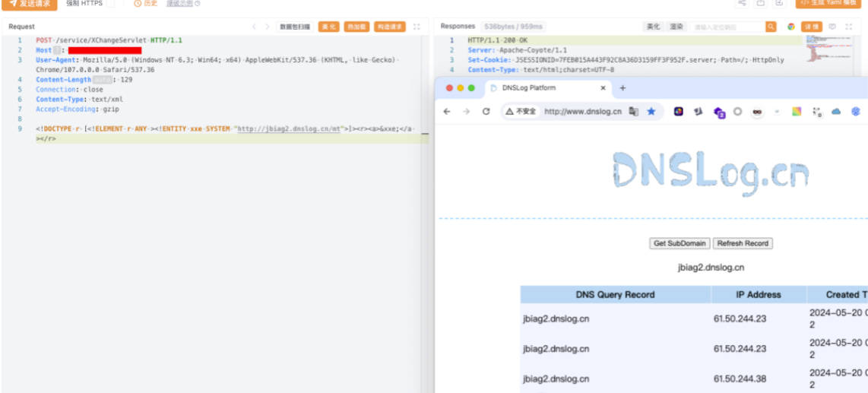Toggle the 强制 HTTPS checkbox
868x393 pixels.
coord(111,3)
